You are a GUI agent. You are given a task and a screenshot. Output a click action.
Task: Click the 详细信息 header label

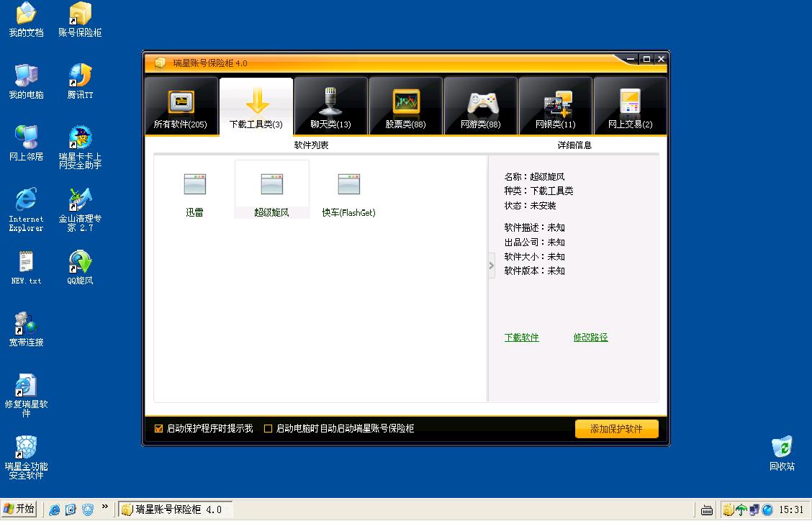pos(575,145)
